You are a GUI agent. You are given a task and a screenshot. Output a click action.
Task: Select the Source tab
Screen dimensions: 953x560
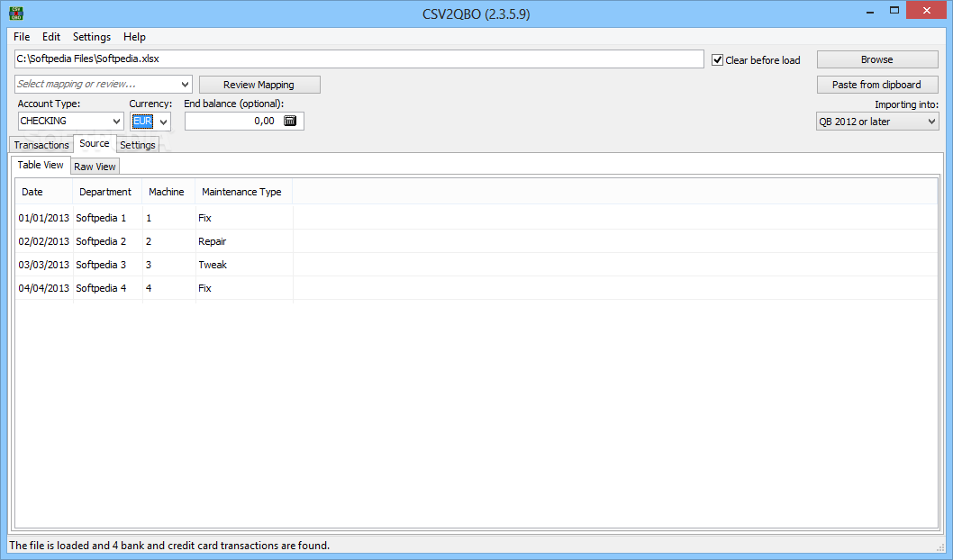click(x=95, y=143)
